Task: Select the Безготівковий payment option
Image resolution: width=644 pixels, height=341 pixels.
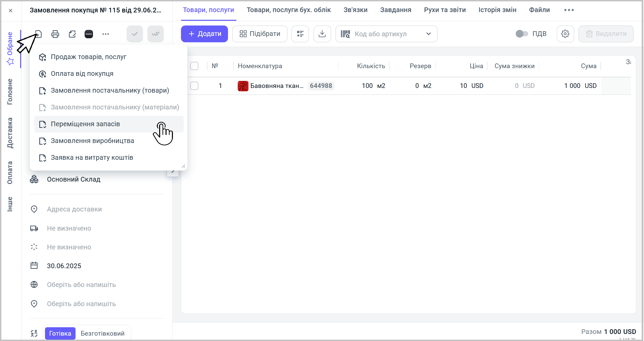Action: pyautogui.click(x=102, y=333)
